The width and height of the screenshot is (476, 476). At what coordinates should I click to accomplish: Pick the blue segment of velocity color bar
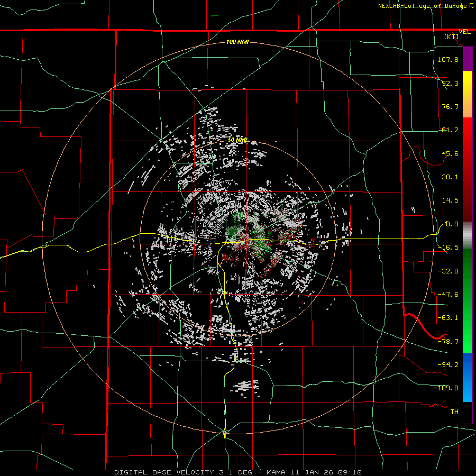click(x=467, y=377)
